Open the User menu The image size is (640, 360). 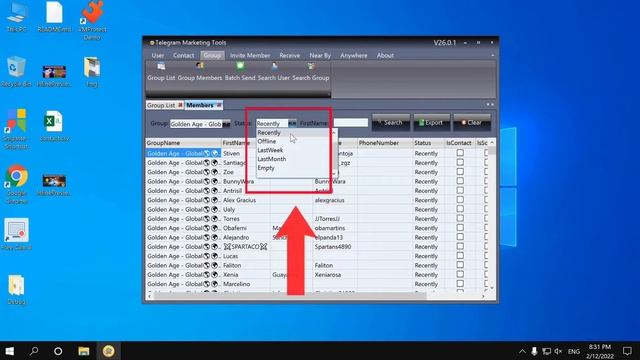point(158,56)
